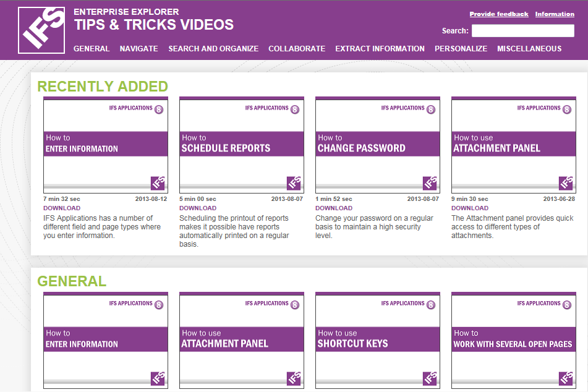
Task: Click the large IFS logo in the header
Action: [x=41, y=30]
